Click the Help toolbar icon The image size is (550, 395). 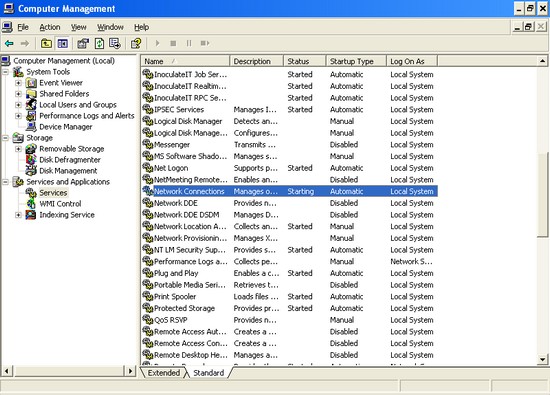(136, 43)
